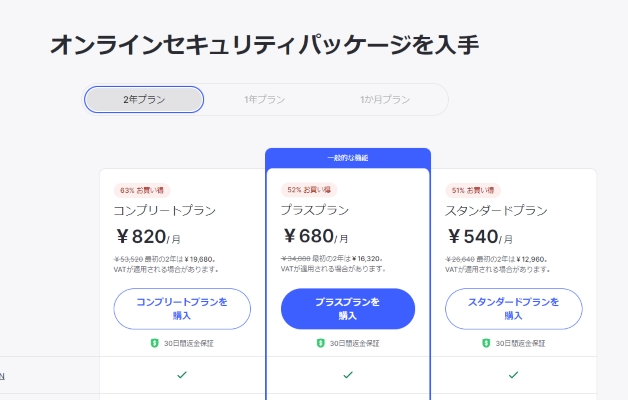Switch to the 1年プラン tab
This screenshot has height=400, width=628.
point(264,100)
